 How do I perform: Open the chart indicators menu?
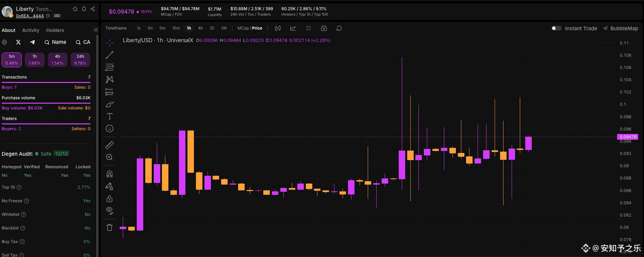[x=293, y=28]
